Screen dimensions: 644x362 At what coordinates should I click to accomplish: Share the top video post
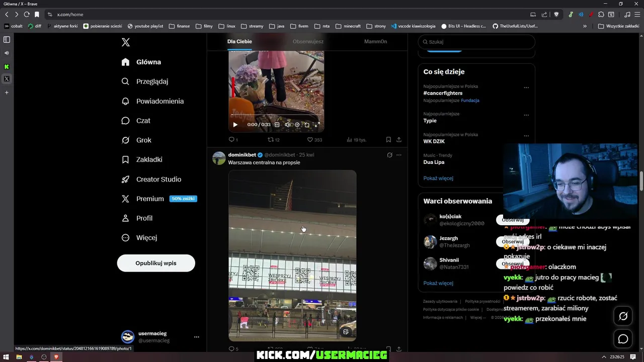coord(399,140)
